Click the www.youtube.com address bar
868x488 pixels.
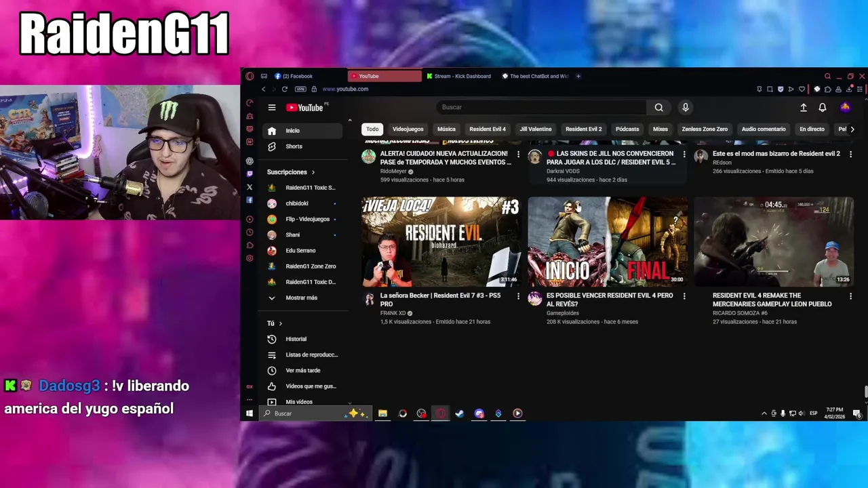pos(345,89)
